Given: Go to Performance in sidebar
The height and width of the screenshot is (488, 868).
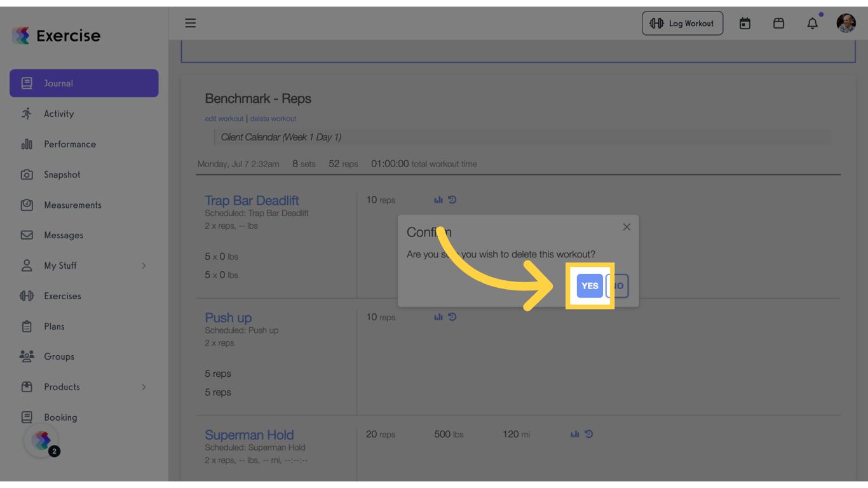Looking at the screenshot, I should coord(69,144).
